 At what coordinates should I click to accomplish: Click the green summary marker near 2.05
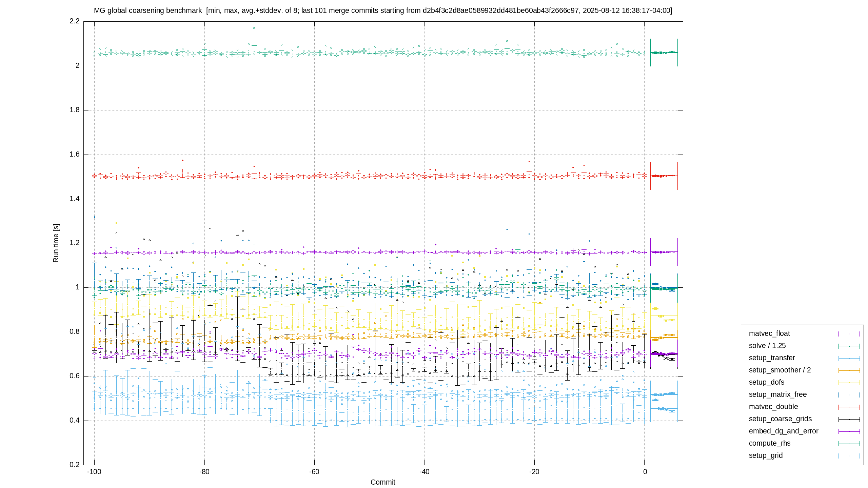[x=664, y=53]
